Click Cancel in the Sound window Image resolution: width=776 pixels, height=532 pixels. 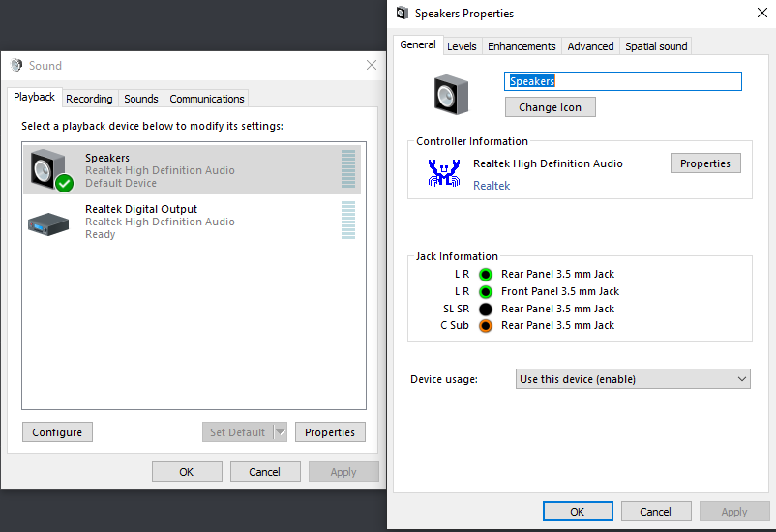[x=265, y=472]
